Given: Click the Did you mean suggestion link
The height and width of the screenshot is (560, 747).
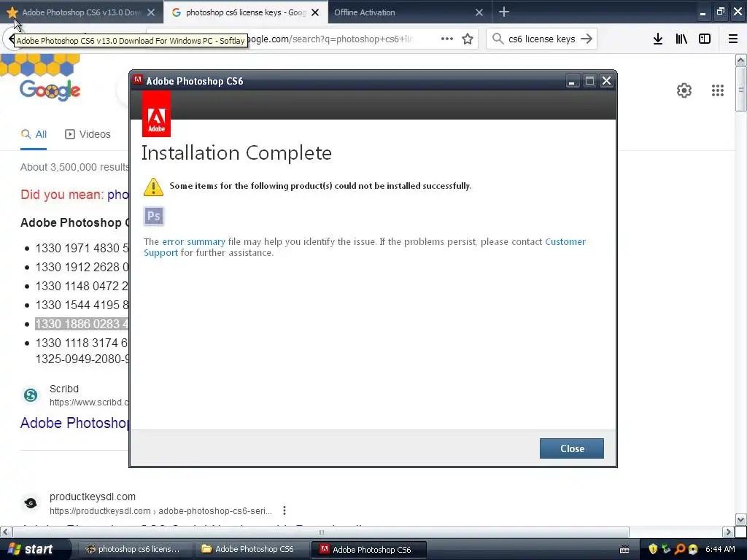Looking at the screenshot, I should click(117, 194).
